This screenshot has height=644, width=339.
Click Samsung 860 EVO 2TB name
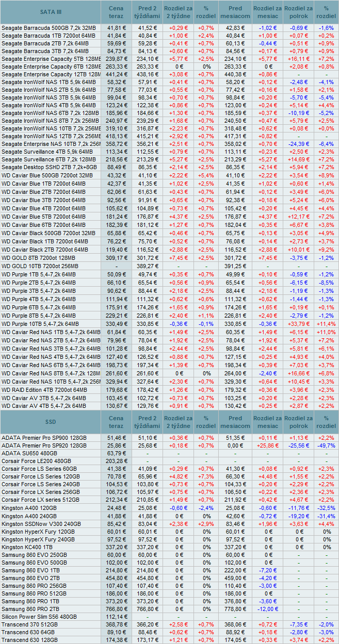31,578
